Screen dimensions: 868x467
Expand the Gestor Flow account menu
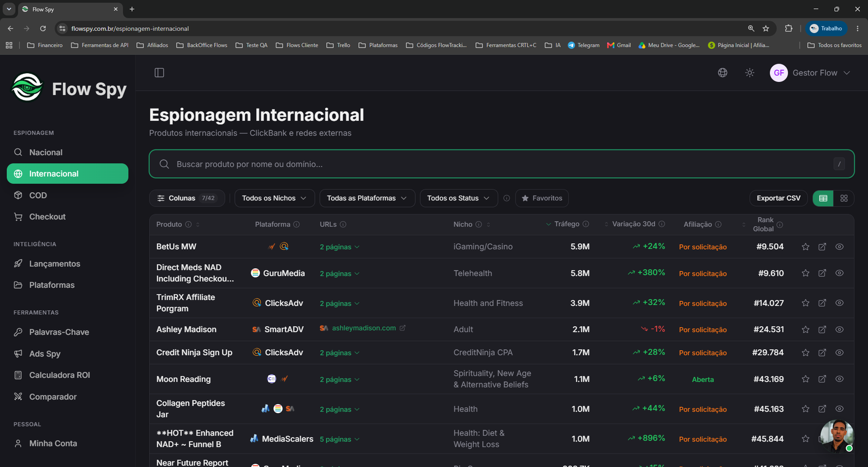click(x=810, y=73)
